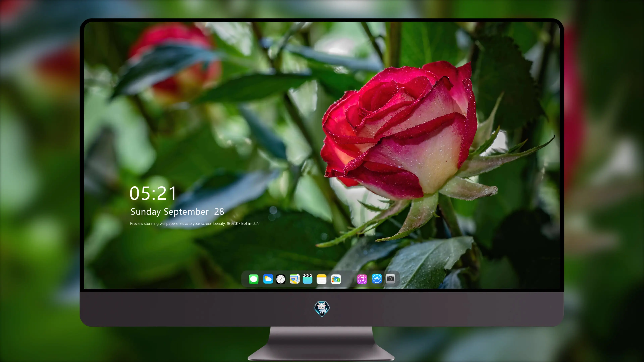
Task: Open the Videos clapperboard app in dock
Action: point(308,279)
